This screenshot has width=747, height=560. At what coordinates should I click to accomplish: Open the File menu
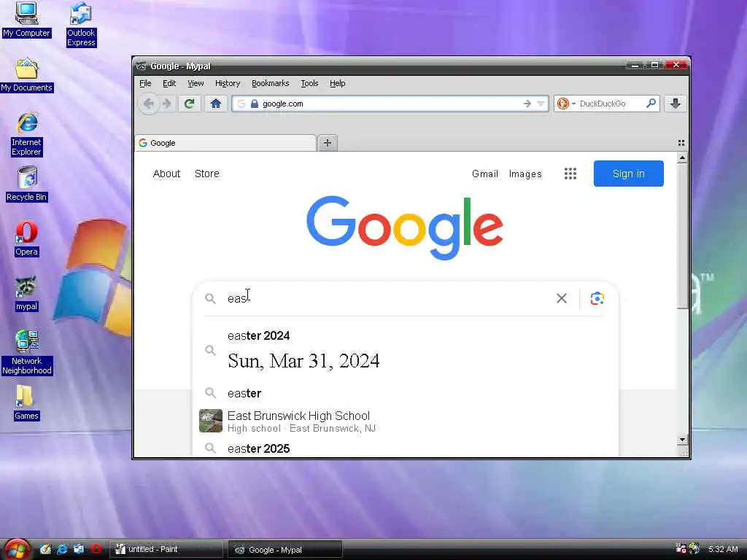tap(145, 83)
